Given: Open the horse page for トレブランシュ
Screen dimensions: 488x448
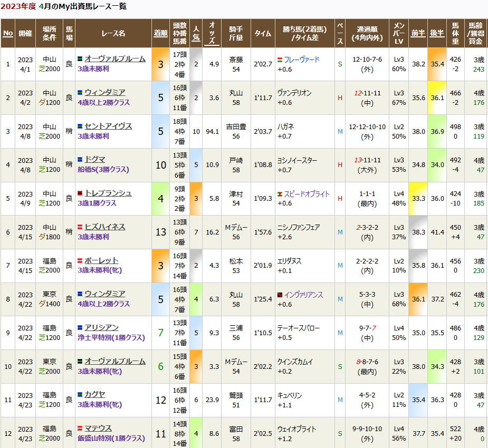Looking at the screenshot, I should [108, 193].
